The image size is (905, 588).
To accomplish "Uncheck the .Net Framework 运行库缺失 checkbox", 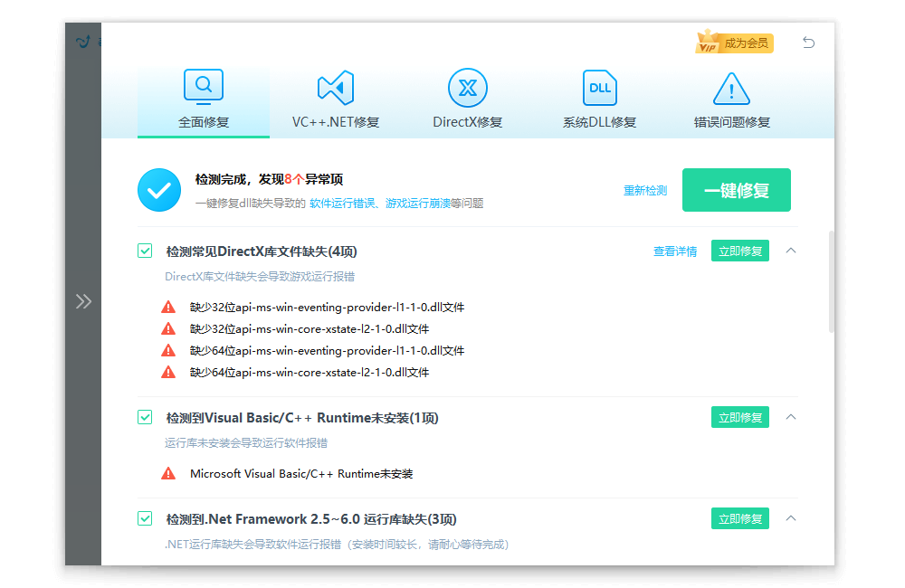I will click(145, 518).
